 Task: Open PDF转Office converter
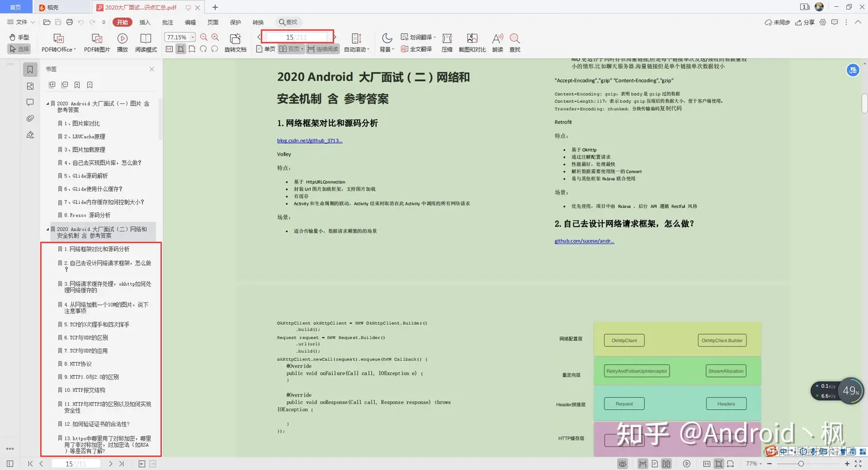click(58, 43)
